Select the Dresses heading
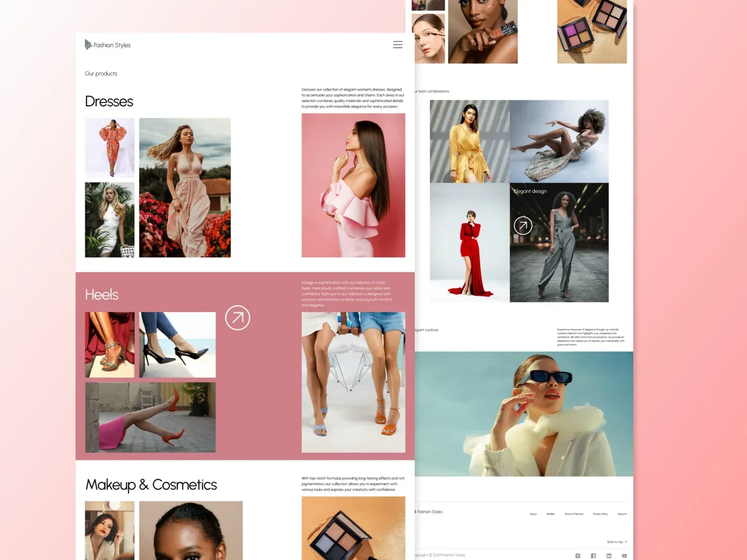 tap(109, 101)
